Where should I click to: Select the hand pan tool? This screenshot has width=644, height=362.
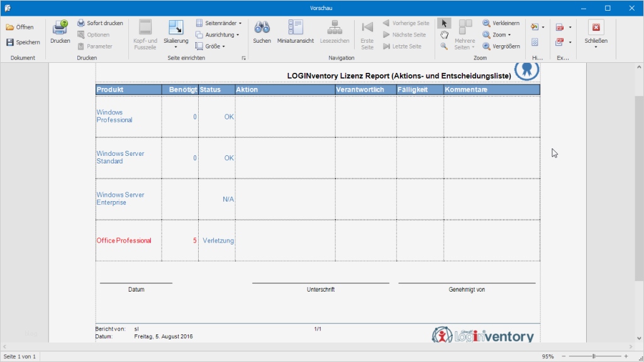[x=444, y=35]
